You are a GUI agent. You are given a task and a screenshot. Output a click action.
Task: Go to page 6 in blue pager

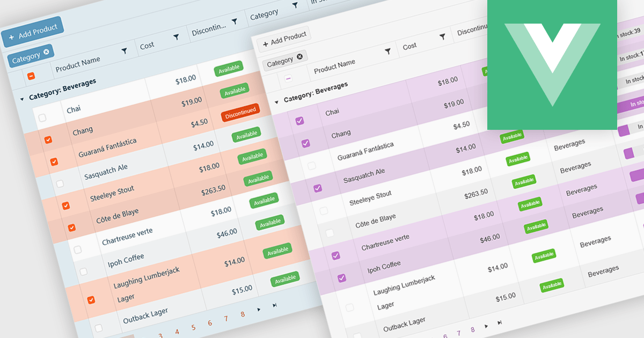pos(209,323)
